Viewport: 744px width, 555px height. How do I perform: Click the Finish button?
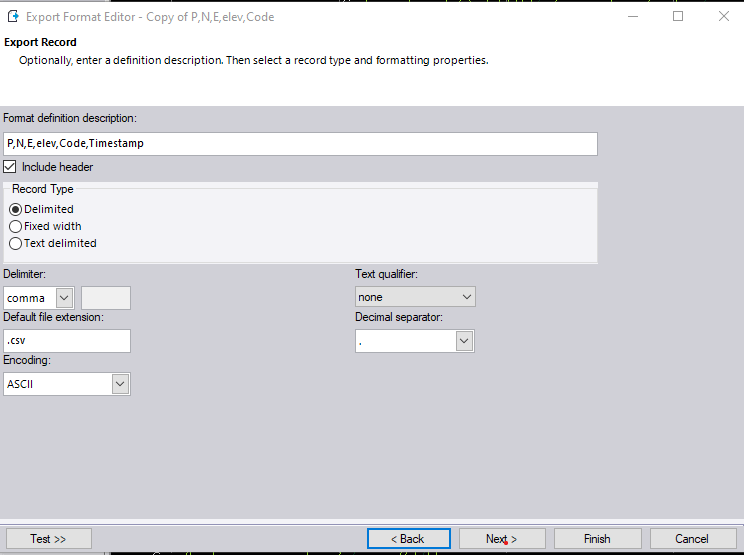[597, 539]
